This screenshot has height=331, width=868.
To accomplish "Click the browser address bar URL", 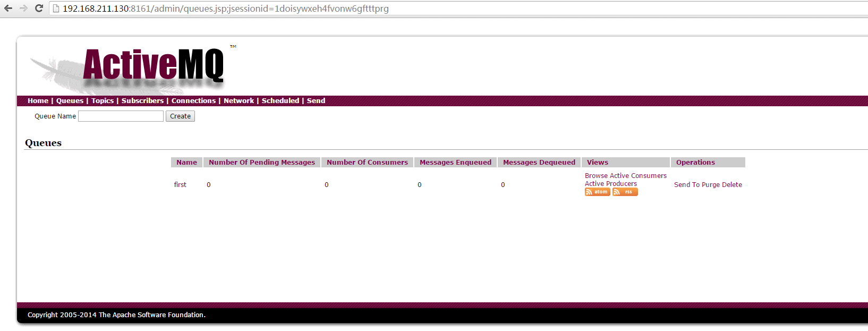I will [x=226, y=9].
